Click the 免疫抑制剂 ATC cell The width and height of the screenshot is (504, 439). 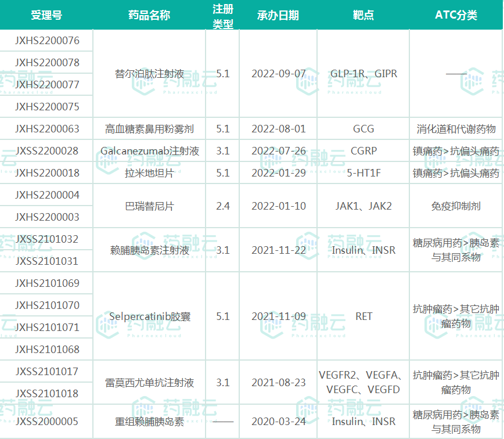[456, 206]
